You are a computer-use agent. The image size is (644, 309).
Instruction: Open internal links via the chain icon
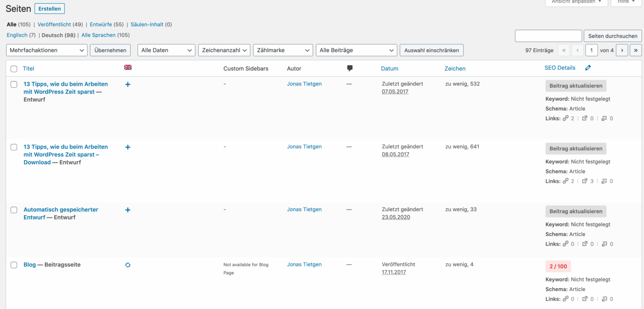coord(565,118)
